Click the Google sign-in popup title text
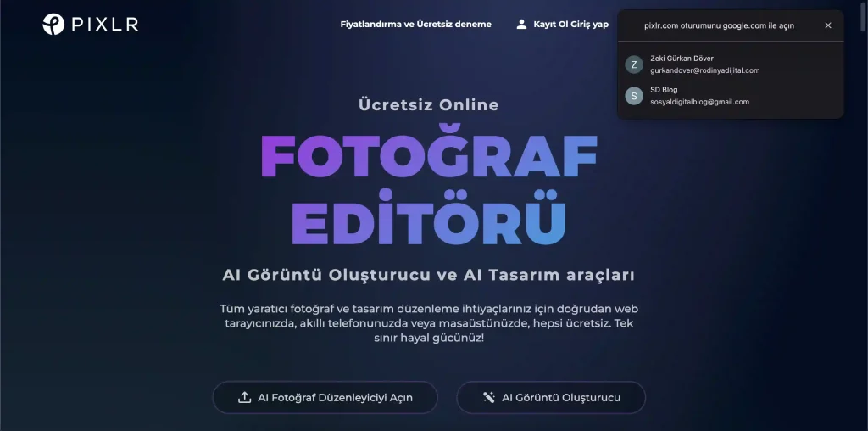 [x=719, y=25]
